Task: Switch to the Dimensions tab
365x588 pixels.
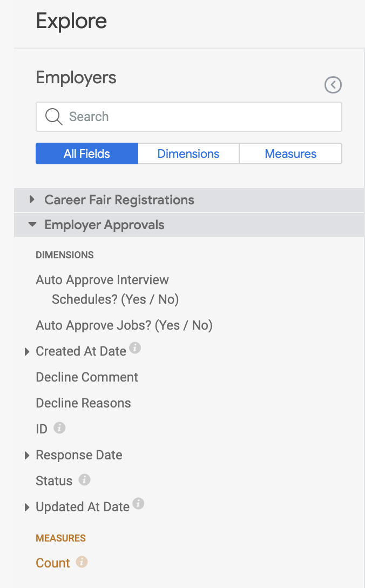Action: click(188, 153)
